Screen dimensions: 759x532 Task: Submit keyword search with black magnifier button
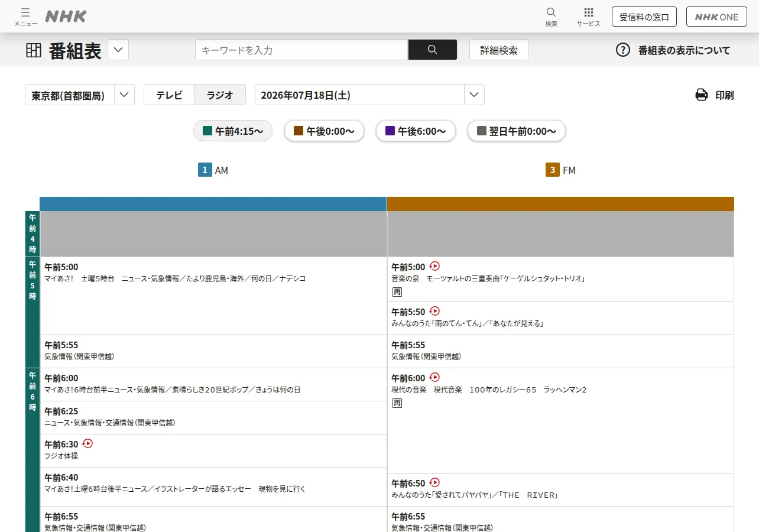pos(433,50)
